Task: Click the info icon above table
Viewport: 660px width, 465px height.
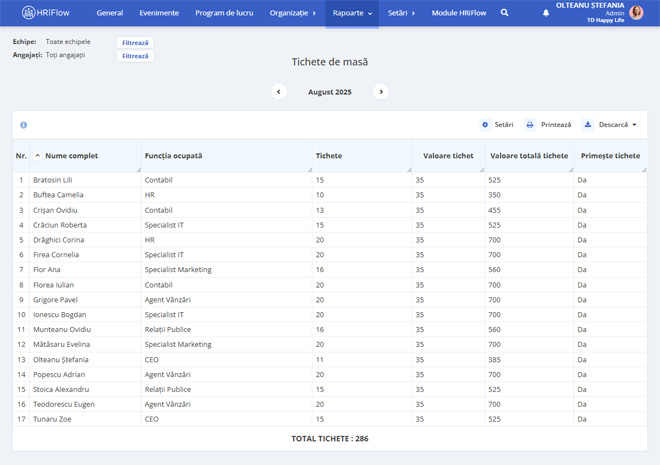Action: pos(23,125)
